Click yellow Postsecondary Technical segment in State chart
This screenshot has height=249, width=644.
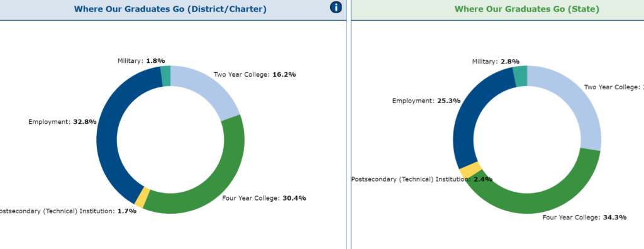[470, 170]
